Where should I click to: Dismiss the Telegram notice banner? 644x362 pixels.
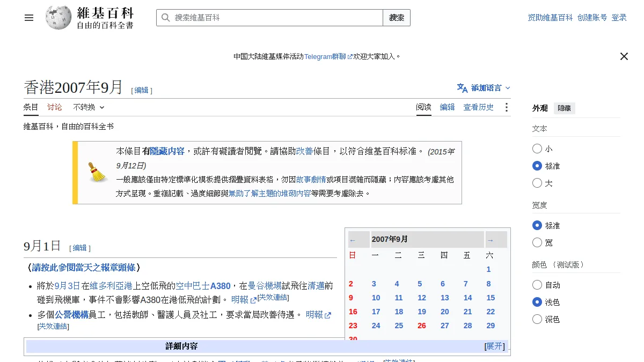(624, 56)
